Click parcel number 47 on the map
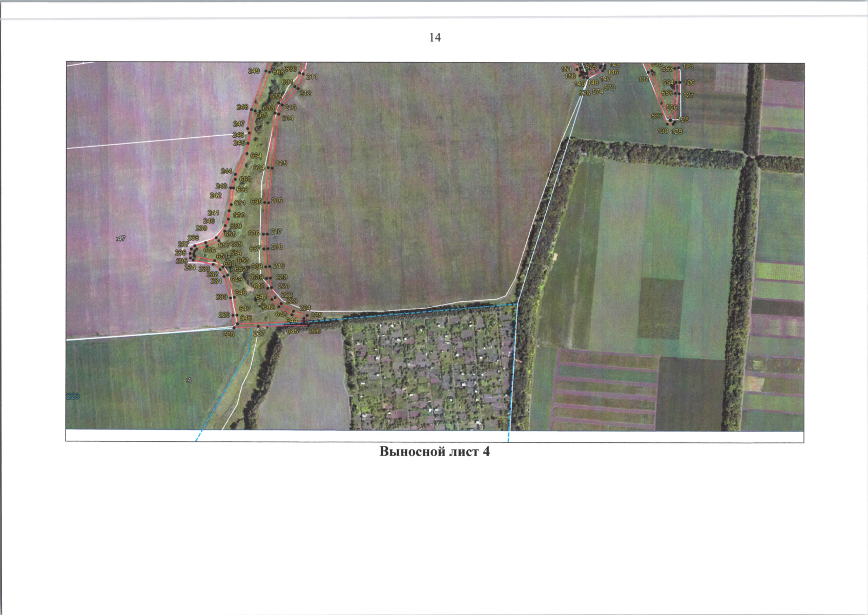 tap(121, 238)
